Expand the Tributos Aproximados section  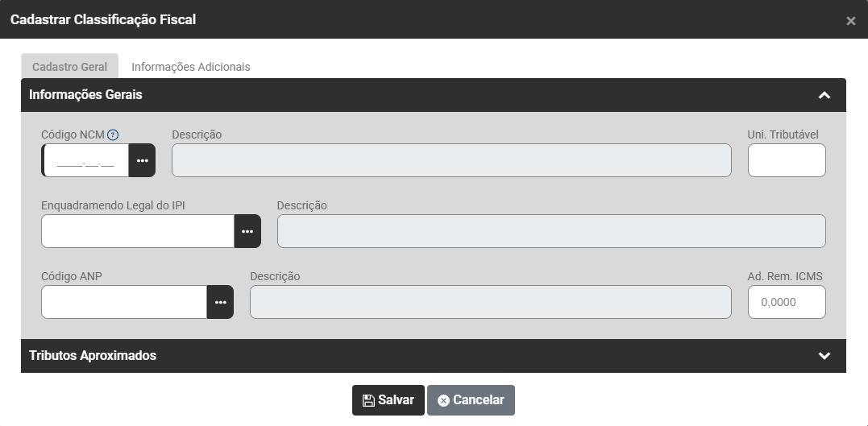pos(824,356)
